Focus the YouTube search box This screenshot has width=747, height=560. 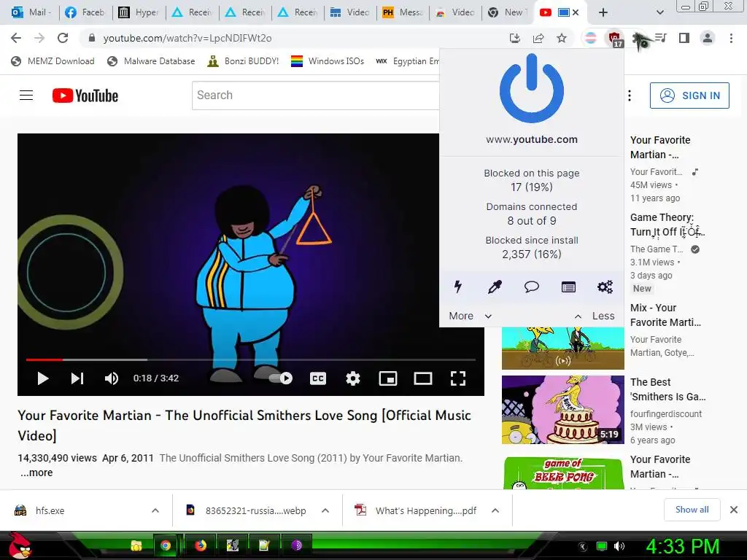click(x=315, y=96)
